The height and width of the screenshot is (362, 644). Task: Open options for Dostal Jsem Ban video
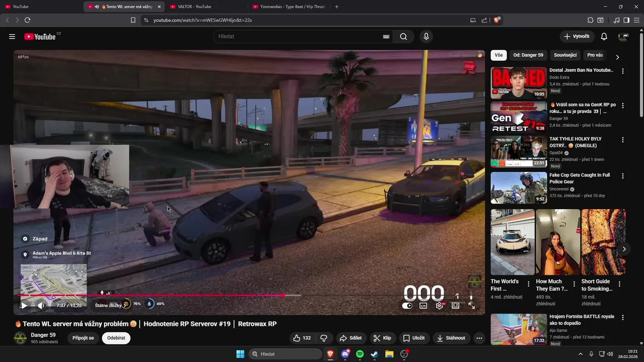(622, 71)
